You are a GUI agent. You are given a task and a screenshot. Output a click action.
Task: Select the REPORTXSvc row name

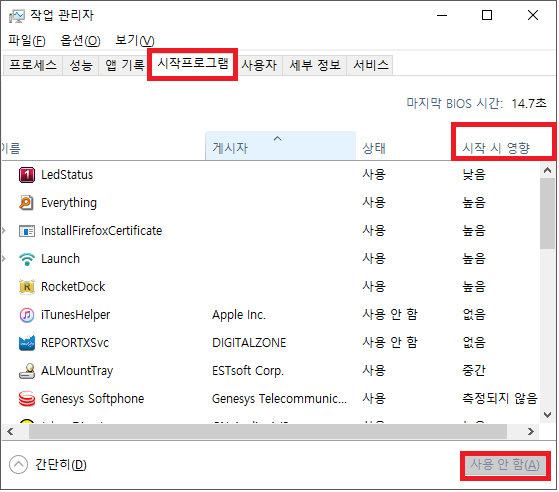coord(75,343)
